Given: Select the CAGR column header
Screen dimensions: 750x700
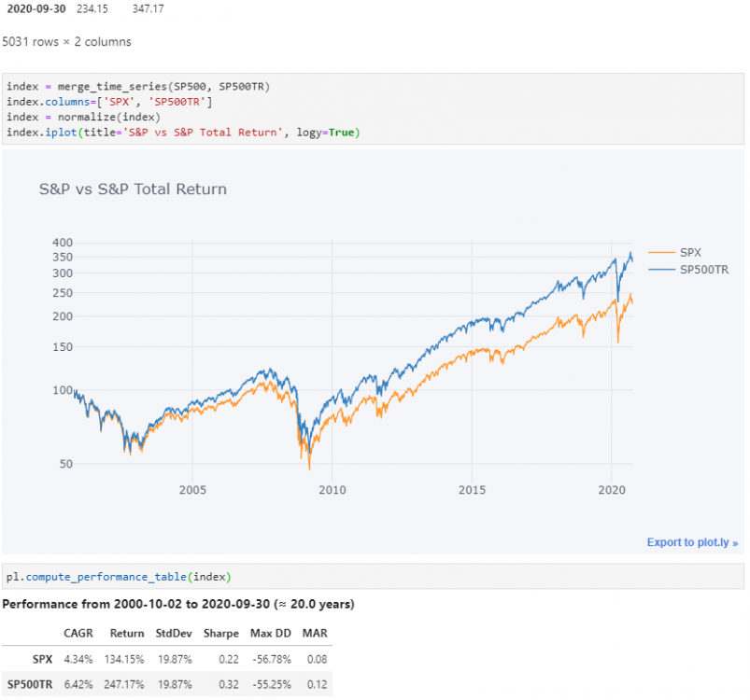Looking at the screenshot, I should coord(78,633).
